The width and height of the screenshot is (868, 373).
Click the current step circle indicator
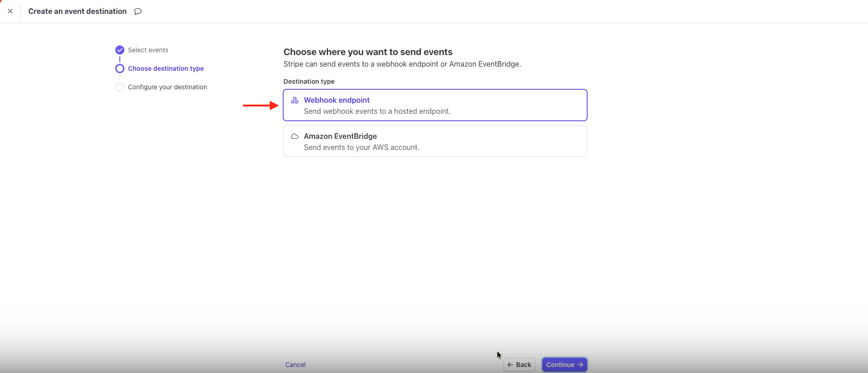coord(120,68)
